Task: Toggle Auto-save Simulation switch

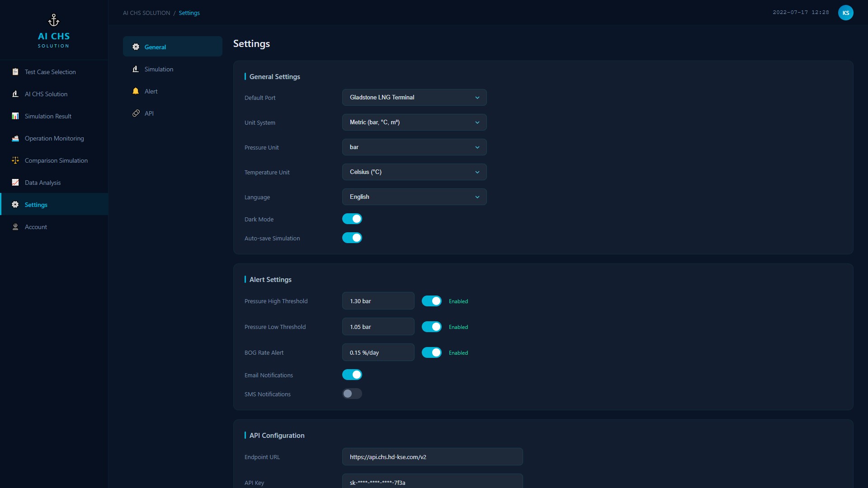Action: click(352, 238)
